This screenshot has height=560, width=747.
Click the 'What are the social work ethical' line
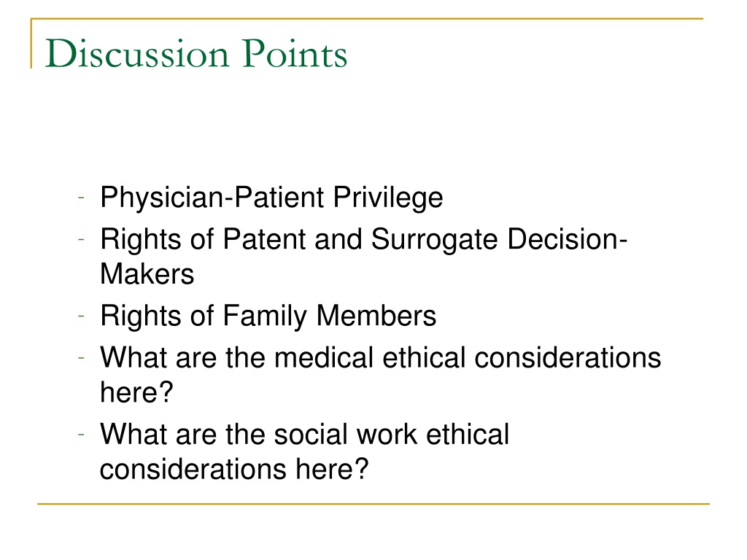click(x=305, y=434)
